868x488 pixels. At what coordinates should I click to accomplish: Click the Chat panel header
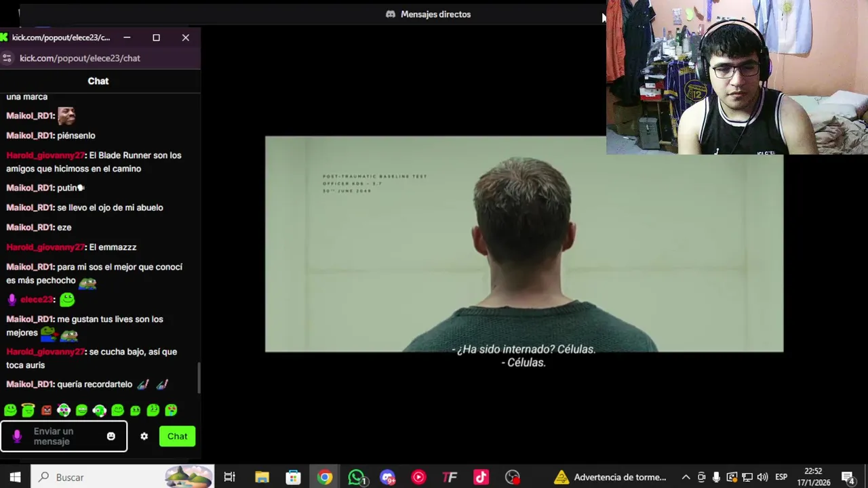click(98, 81)
